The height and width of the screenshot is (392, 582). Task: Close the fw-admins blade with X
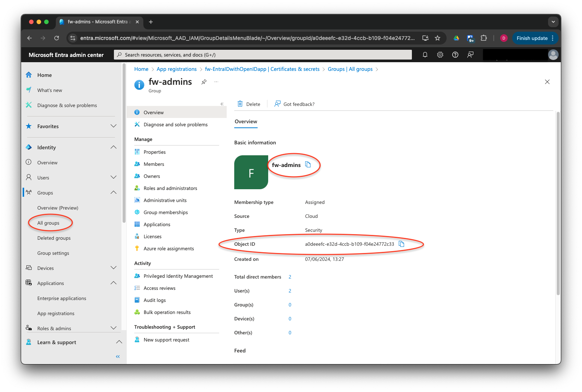pyautogui.click(x=547, y=82)
